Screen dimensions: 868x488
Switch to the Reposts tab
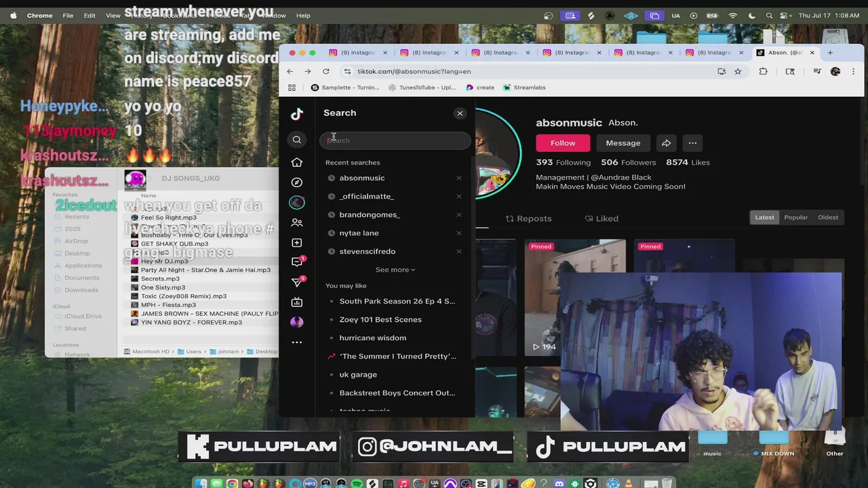pyautogui.click(x=528, y=218)
